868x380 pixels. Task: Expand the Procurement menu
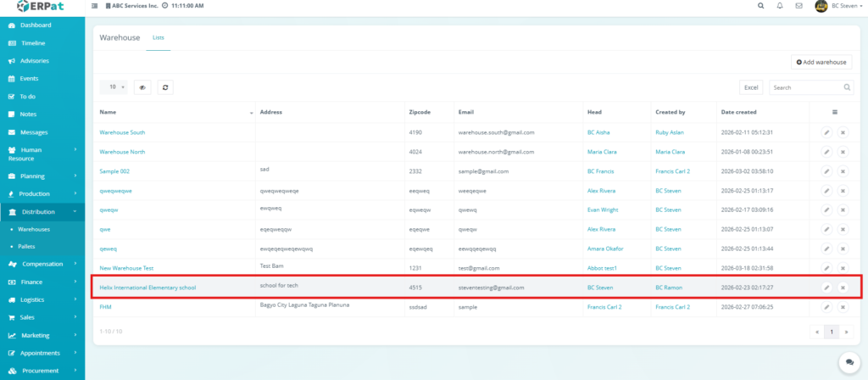[42, 371]
